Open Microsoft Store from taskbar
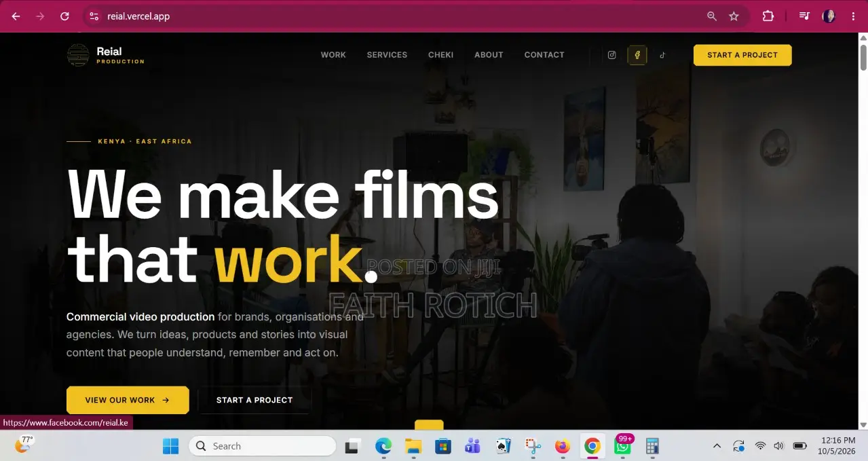 (443, 446)
